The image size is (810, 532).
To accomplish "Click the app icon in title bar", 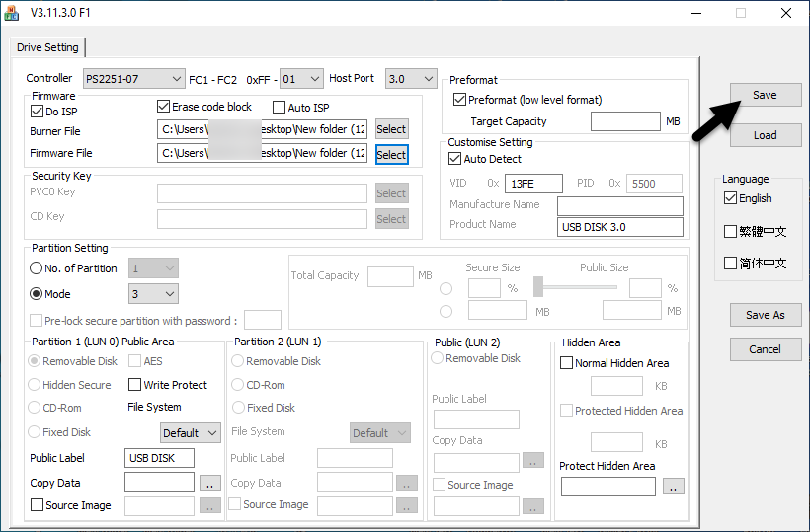I will pos(12,13).
